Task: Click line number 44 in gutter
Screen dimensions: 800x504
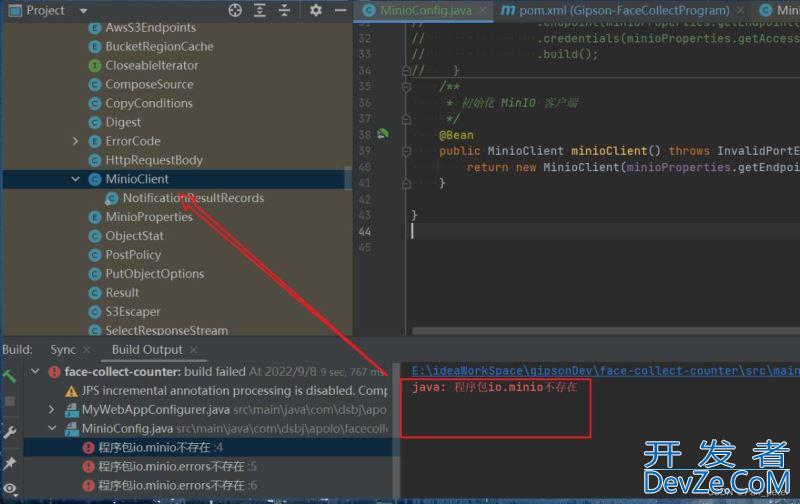Action: (365, 232)
